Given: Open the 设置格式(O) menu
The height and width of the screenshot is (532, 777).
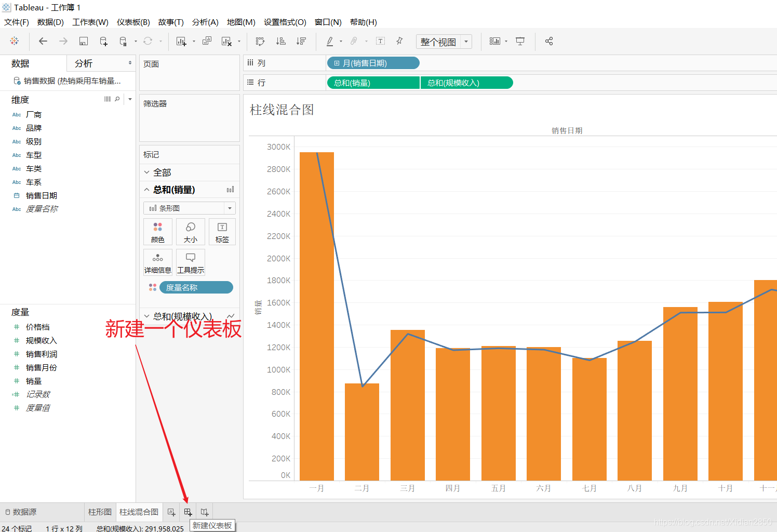Looking at the screenshot, I should 285,22.
